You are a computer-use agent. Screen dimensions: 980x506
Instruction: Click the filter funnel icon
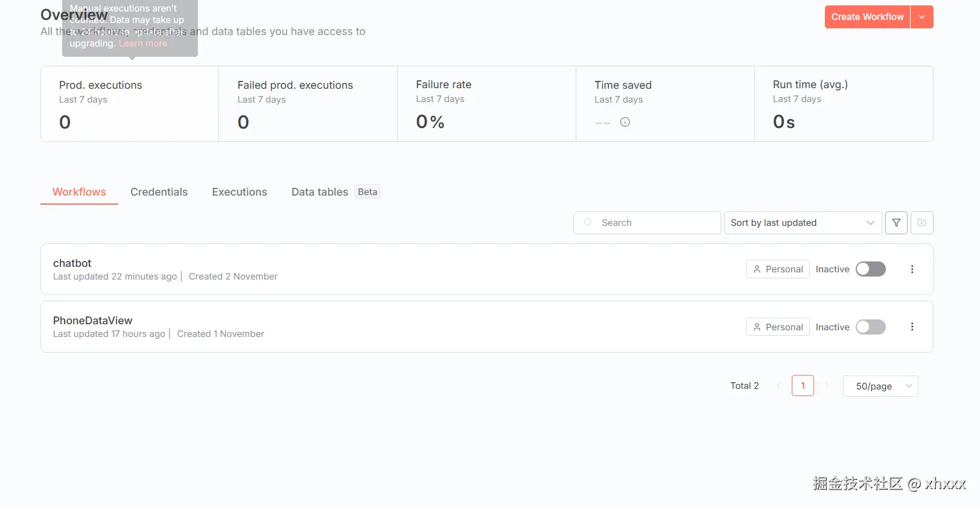[896, 223]
